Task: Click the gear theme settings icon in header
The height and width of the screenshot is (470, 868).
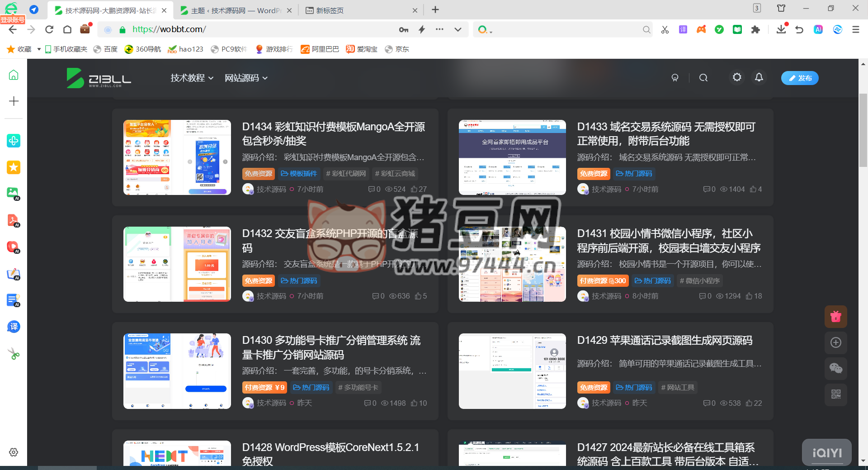Action: pyautogui.click(x=737, y=77)
